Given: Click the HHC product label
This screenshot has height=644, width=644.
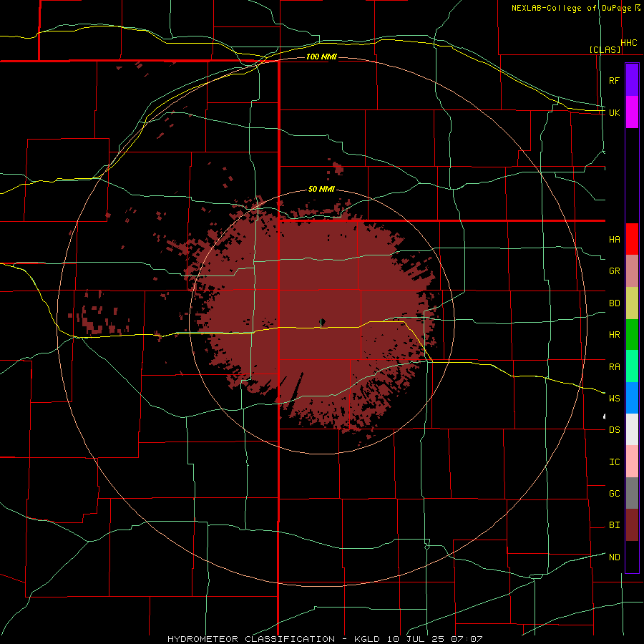Looking at the screenshot, I should [x=629, y=43].
